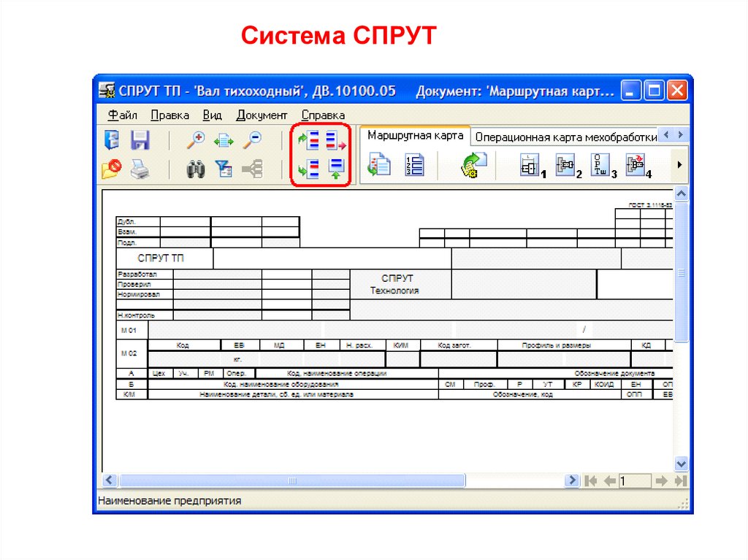Open the archive cabinet icon in toolbar
Image resolution: width=748 pixels, height=560 pixels.
[x=112, y=140]
